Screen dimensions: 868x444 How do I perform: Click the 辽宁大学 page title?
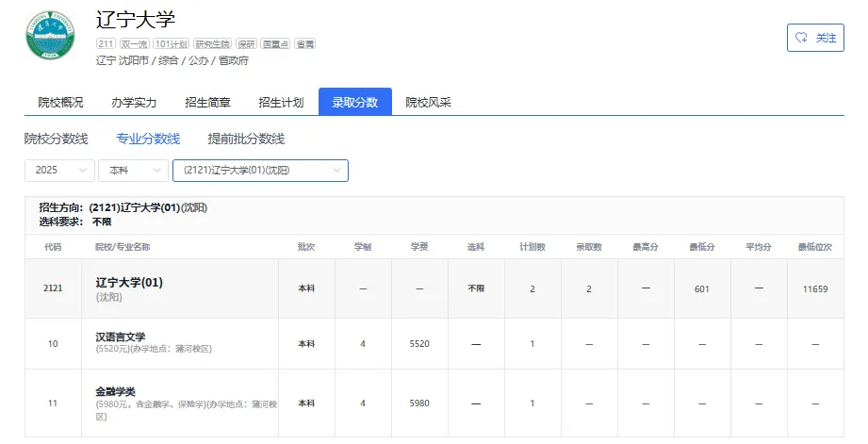136,20
